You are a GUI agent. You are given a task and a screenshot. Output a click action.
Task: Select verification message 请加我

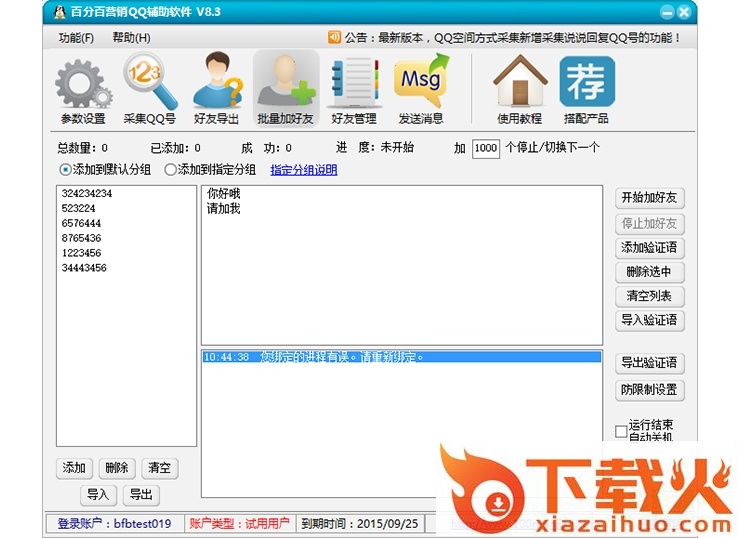click(x=224, y=208)
